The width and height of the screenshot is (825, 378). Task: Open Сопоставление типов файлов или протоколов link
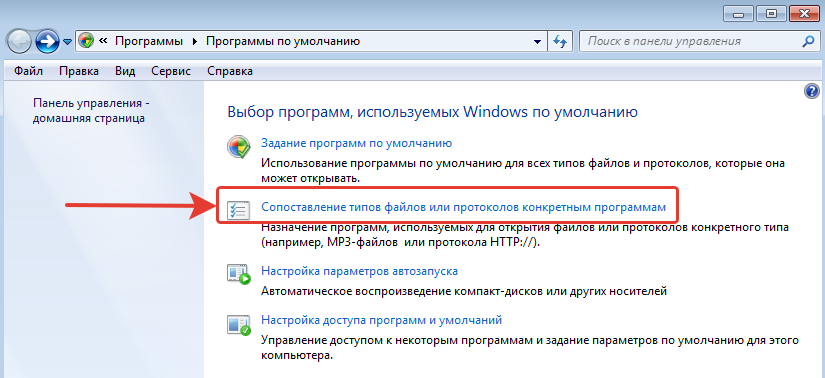[464, 207]
